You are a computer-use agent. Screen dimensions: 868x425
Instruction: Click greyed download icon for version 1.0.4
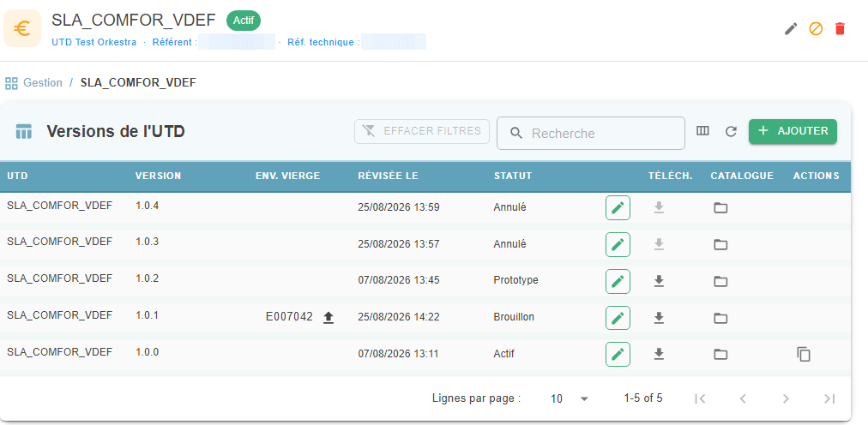pyautogui.click(x=659, y=208)
